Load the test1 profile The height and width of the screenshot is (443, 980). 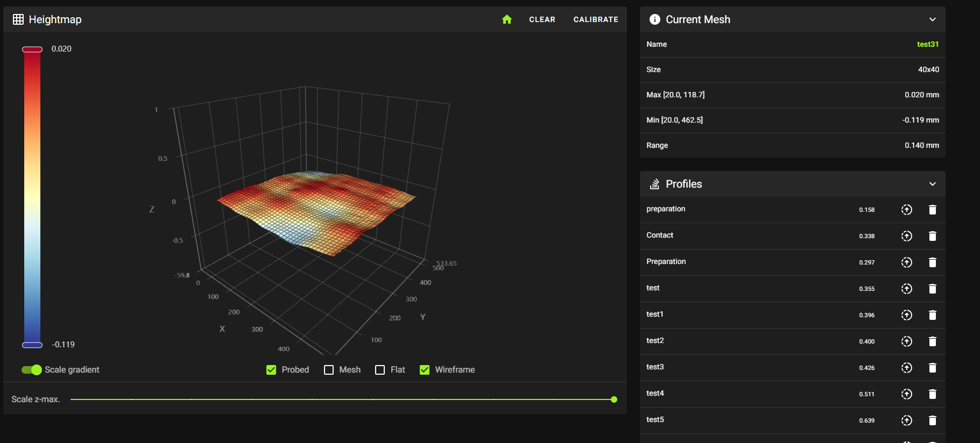click(907, 315)
